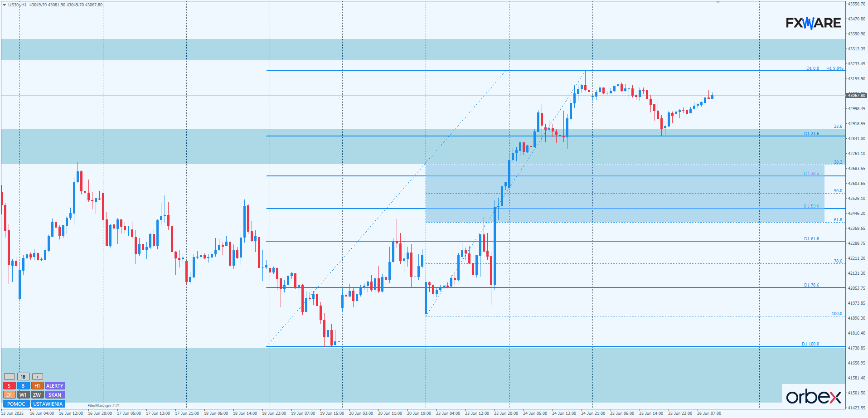
Task: Click the current price label 43067.80
Action: point(856,95)
